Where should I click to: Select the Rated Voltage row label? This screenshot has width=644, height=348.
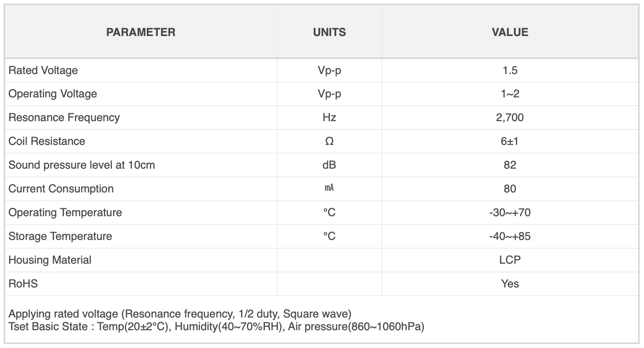pos(43,70)
